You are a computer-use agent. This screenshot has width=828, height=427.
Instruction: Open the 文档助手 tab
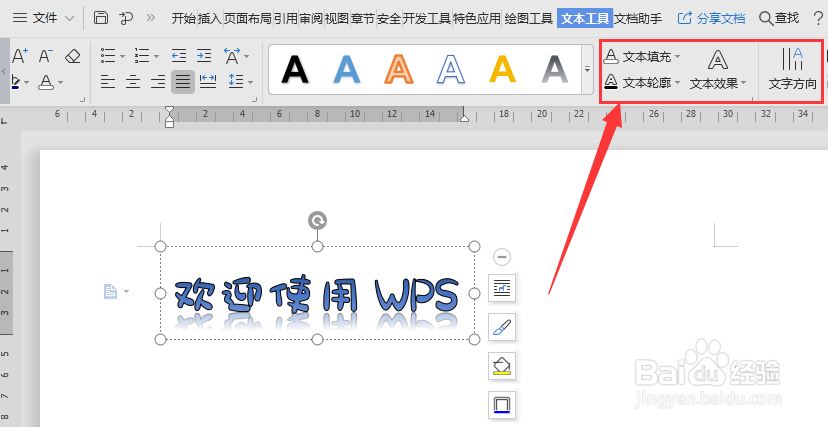tap(638, 18)
